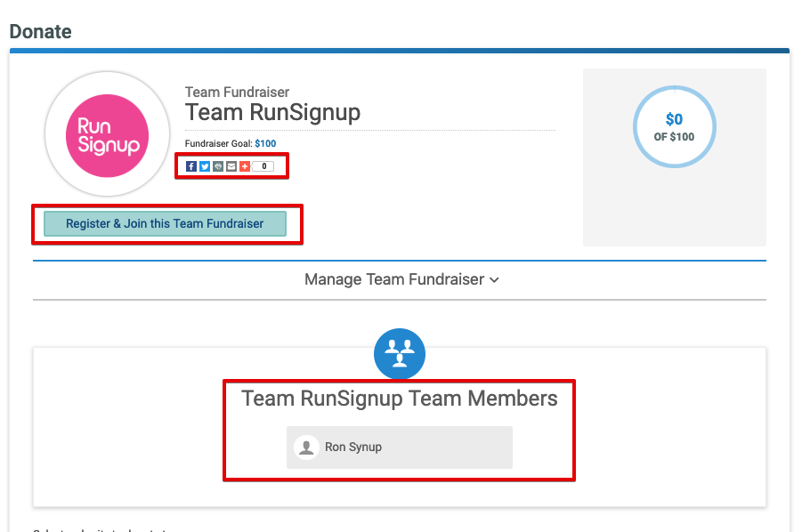Open the $100 fundraiser goal link

point(264,142)
